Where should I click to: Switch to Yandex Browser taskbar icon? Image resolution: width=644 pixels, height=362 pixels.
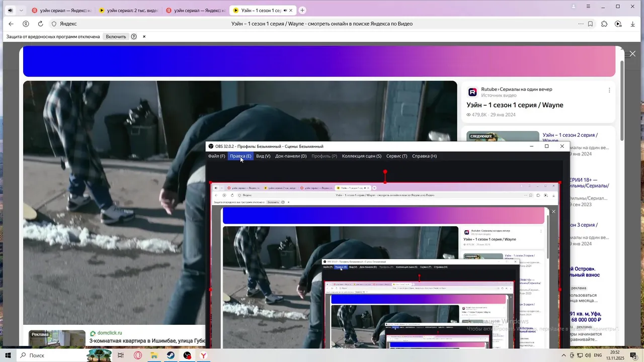[x=204, y=355]
